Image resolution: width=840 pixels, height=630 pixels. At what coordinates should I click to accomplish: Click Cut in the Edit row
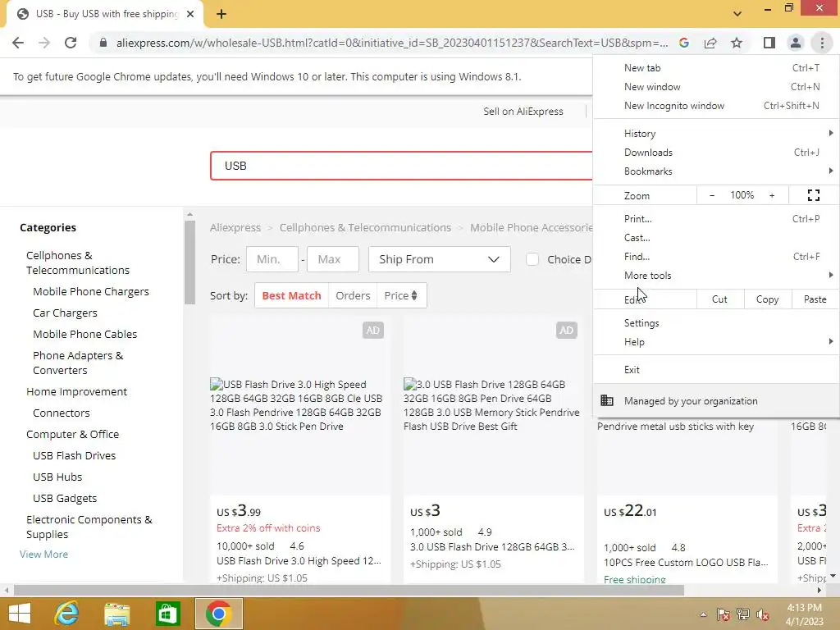click(x=720, y=299)
